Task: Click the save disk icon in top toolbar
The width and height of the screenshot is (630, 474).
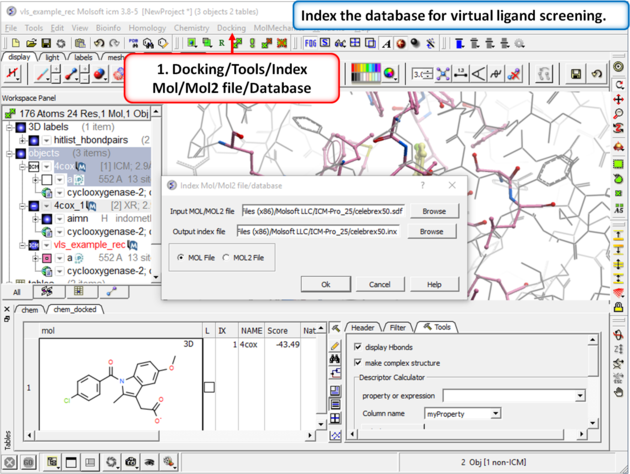Action: 46,44
